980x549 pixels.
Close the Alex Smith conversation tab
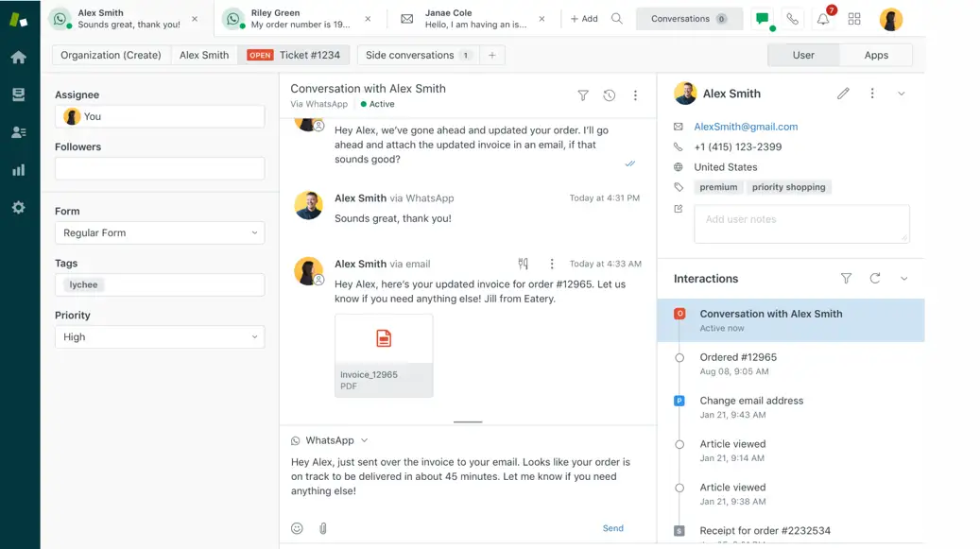coord(195,19)
